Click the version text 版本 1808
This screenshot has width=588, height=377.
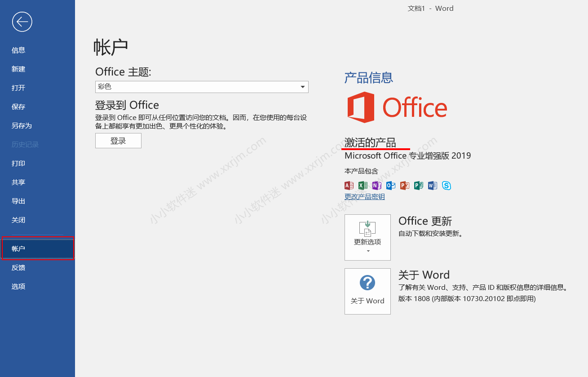[414, 299]
